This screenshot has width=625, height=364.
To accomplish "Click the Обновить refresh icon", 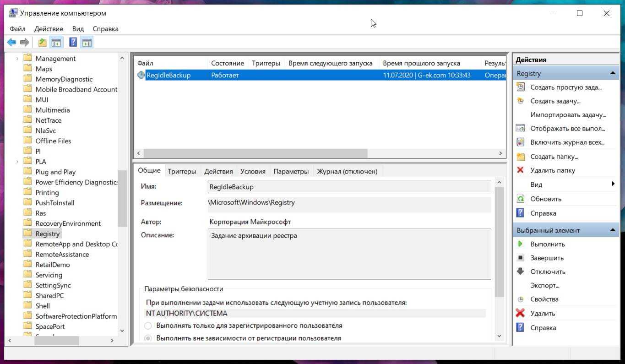I will pos(520,199).
